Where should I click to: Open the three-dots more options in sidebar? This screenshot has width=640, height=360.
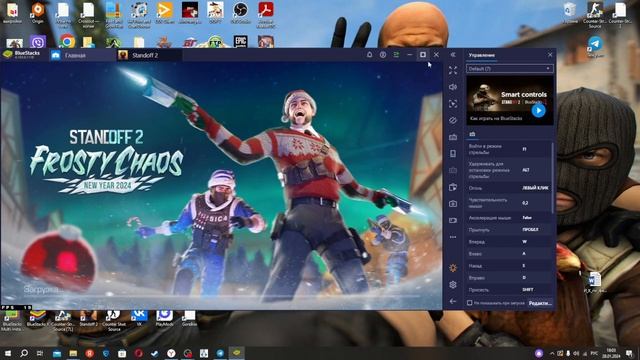click(453, 237)
